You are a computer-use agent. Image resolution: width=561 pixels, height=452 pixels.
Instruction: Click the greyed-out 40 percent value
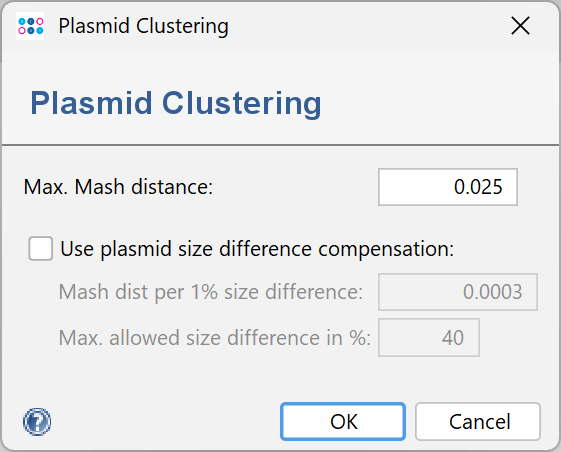(x=453, y=337)
